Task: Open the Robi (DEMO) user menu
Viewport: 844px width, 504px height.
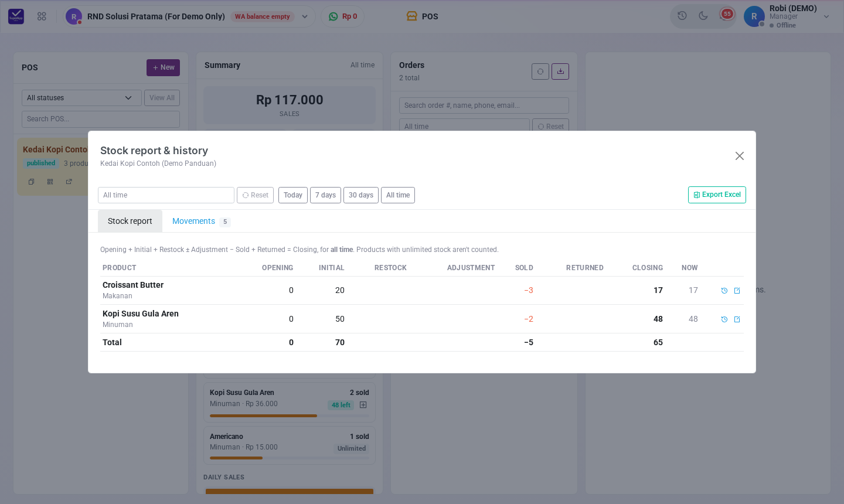Action: [x=787, y=16]
